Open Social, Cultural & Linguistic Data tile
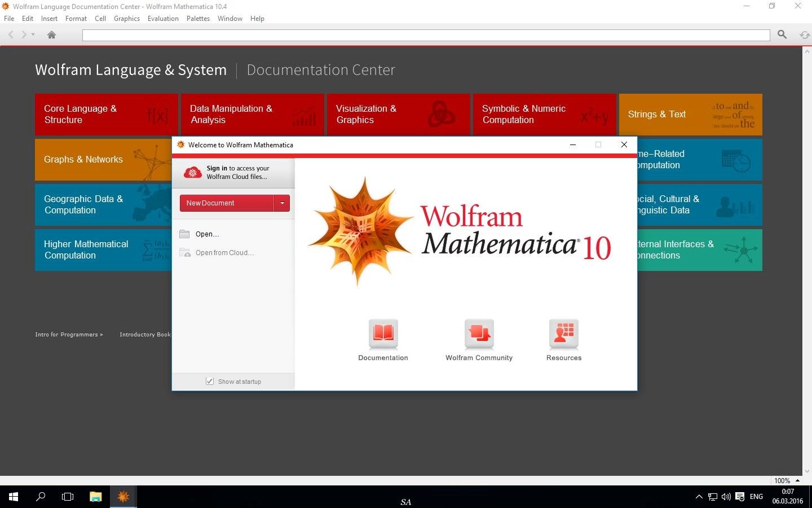Screen dimensions: 812x508 point(700,205)
